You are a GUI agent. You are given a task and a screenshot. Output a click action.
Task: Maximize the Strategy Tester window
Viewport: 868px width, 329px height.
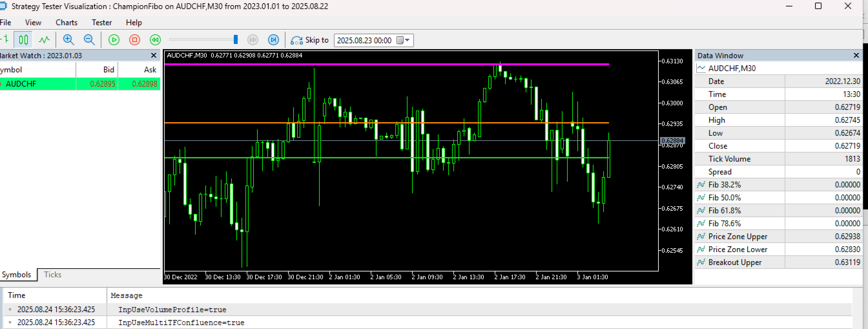(x=818, y=6)
